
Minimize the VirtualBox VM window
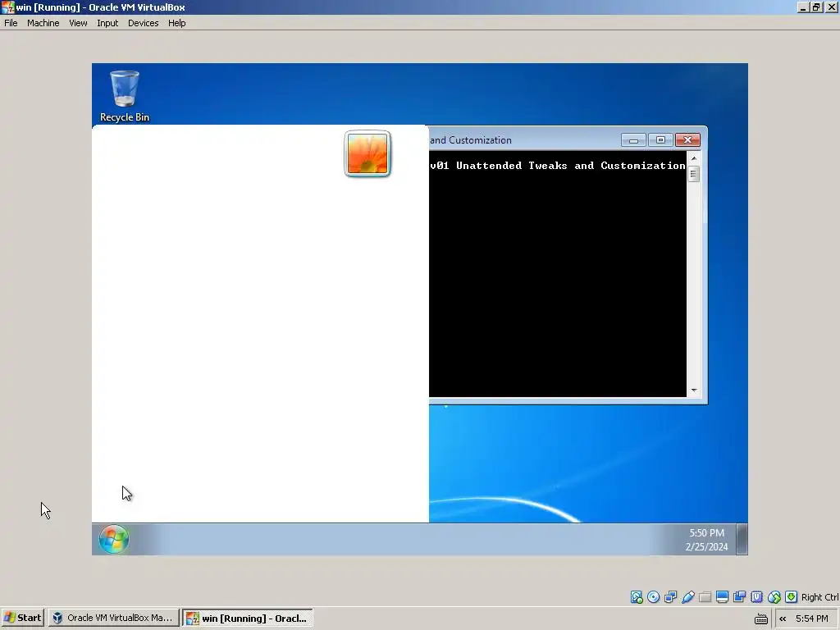[803, 7]
